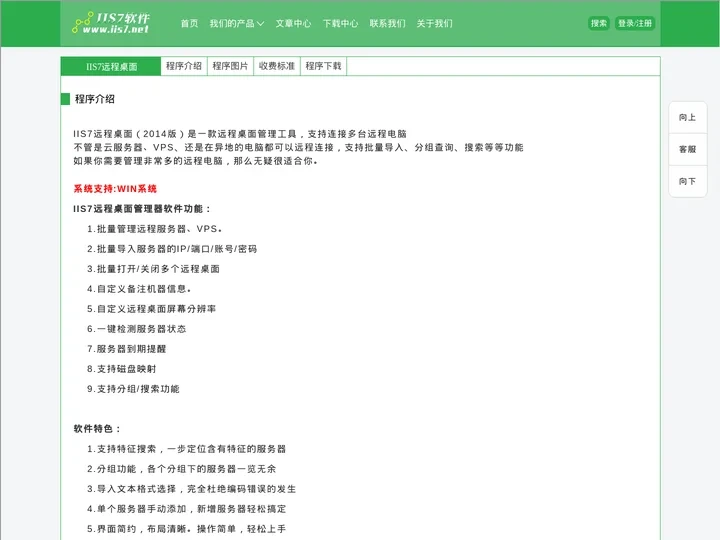Click feature line 支持特征搜索
Viewport: 720px width, 540px height.
click(x=186, y=449)
